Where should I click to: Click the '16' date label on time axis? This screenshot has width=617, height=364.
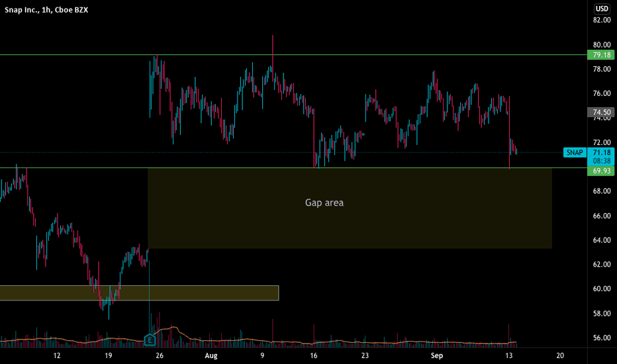pos(314,356)
